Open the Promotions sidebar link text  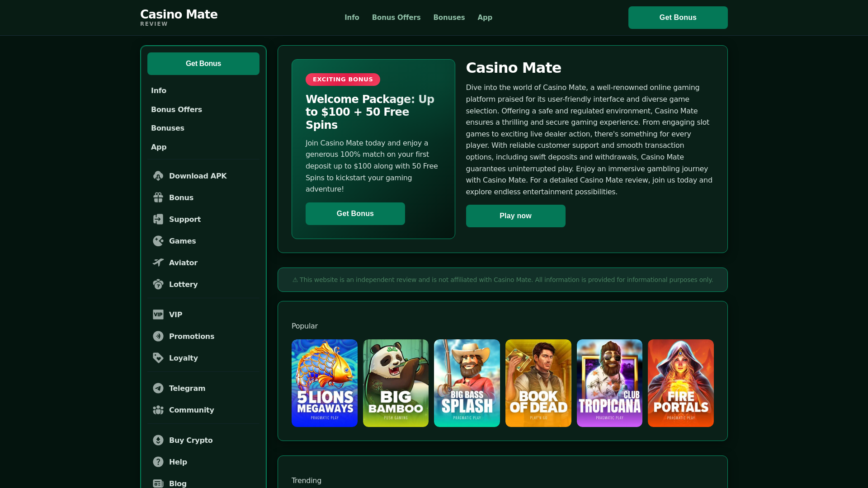point(192,337)
